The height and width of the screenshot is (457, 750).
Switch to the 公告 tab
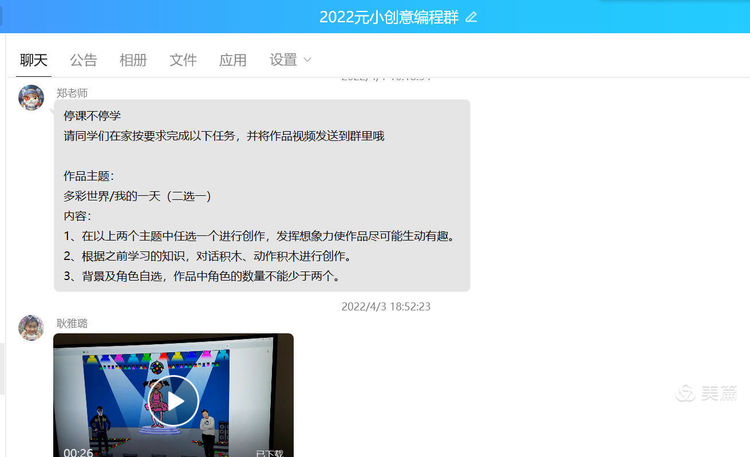pyautogui.click(x=83, y=60)
